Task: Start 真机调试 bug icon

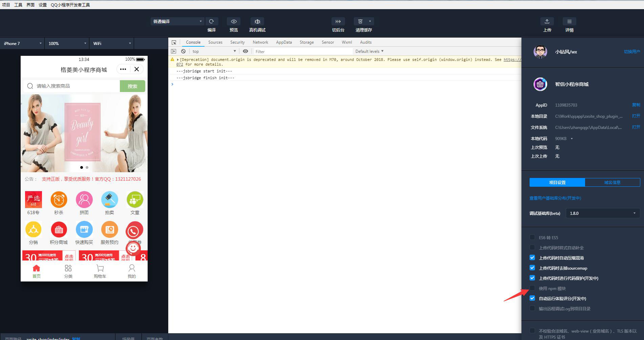Action: pyautogui.click(x=257, y=21)
